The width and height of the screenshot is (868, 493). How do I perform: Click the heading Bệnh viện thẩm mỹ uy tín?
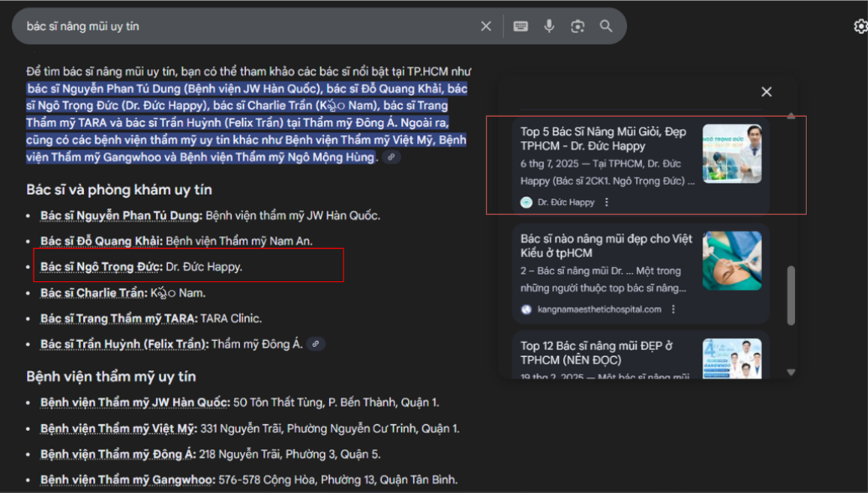[x=111, y=376]
